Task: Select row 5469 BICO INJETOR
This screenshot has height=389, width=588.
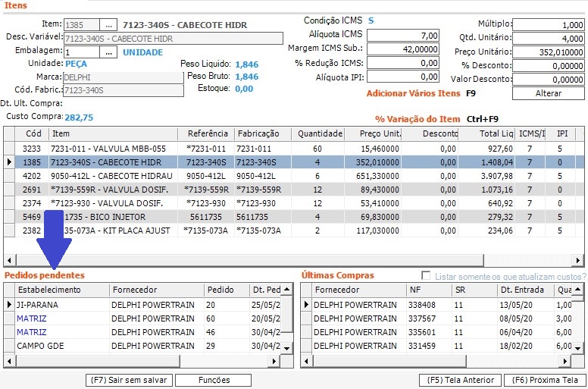Action: [x=294, y=217]
